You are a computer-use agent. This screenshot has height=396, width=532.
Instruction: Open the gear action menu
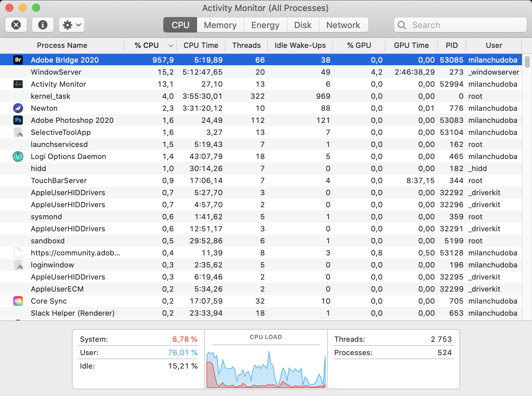(72, 25)
